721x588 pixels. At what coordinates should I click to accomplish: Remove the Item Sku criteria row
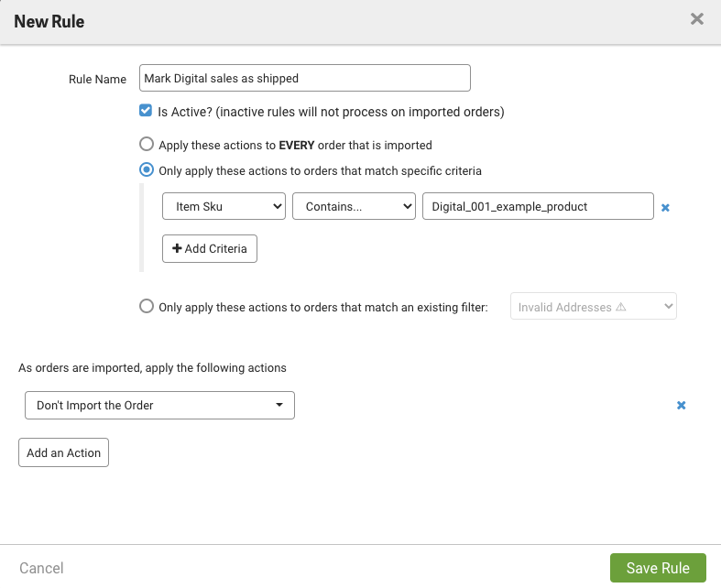tap(665, 207)
